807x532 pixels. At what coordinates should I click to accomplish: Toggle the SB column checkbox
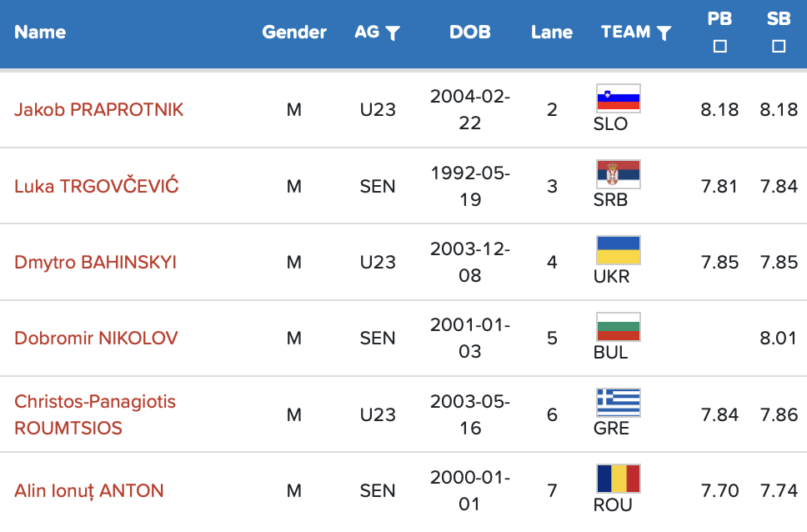[x=779, y=47]
